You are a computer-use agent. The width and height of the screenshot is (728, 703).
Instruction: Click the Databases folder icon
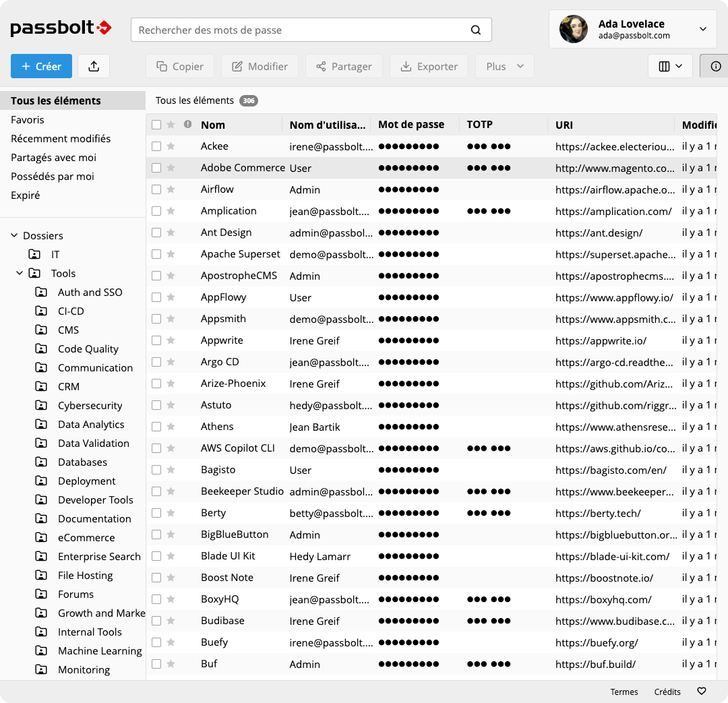[x=41, y=462]
